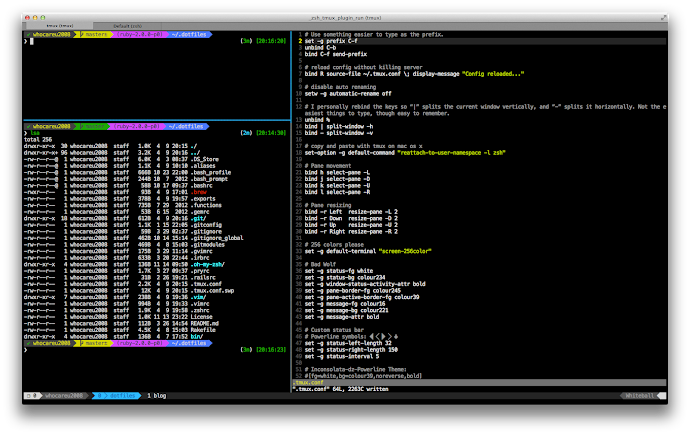Click the "lsa" command in the shell pane
The width and height of the screenshot is (690, 435).
click(x=35, y=133)
